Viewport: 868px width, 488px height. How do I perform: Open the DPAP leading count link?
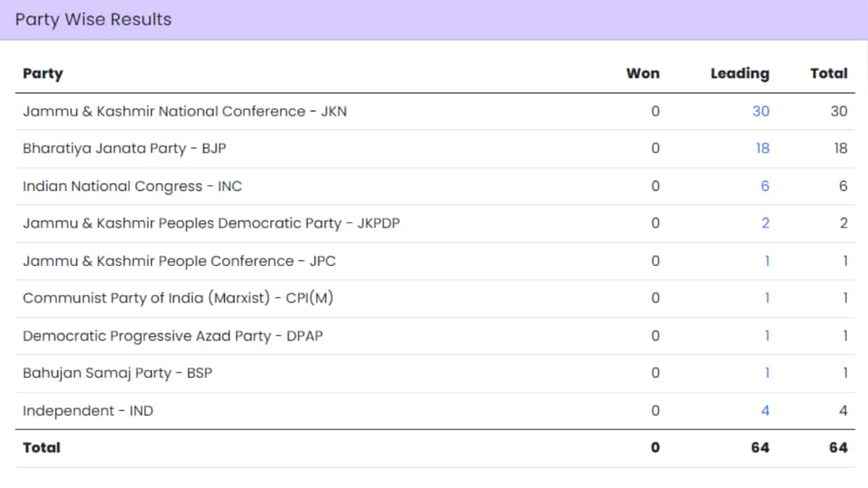pyautogui.click(x=767, y=336)
